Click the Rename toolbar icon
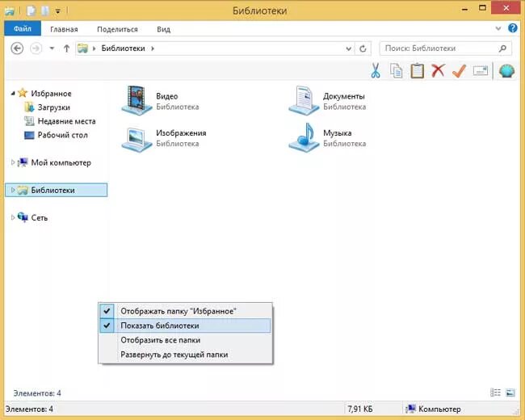The image size is (525, 420). 481,70
